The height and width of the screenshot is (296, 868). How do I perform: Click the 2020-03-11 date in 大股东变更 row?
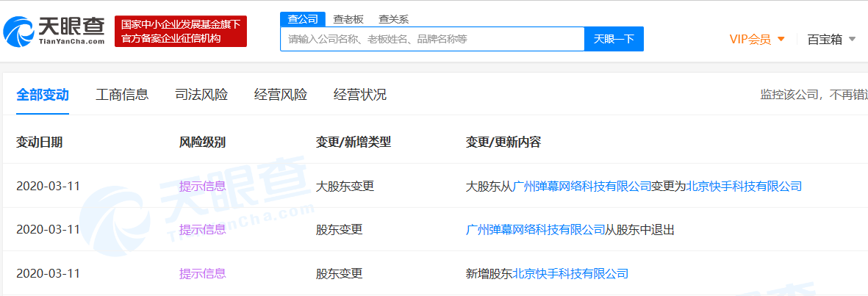(x=49, y=186)
